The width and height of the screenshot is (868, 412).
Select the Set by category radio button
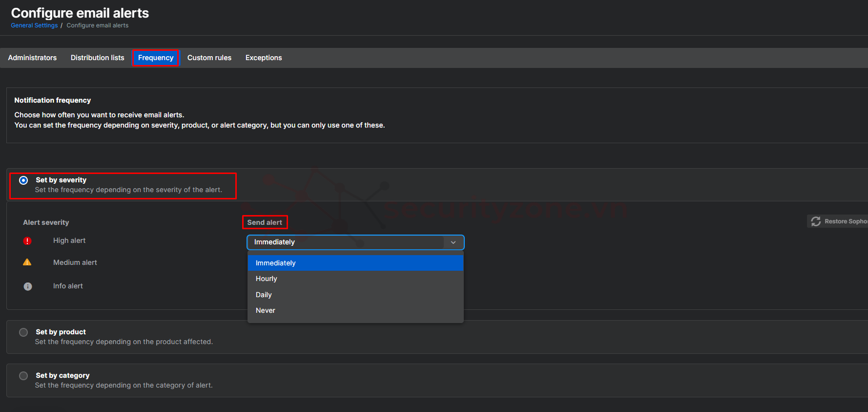coord(23,376)
